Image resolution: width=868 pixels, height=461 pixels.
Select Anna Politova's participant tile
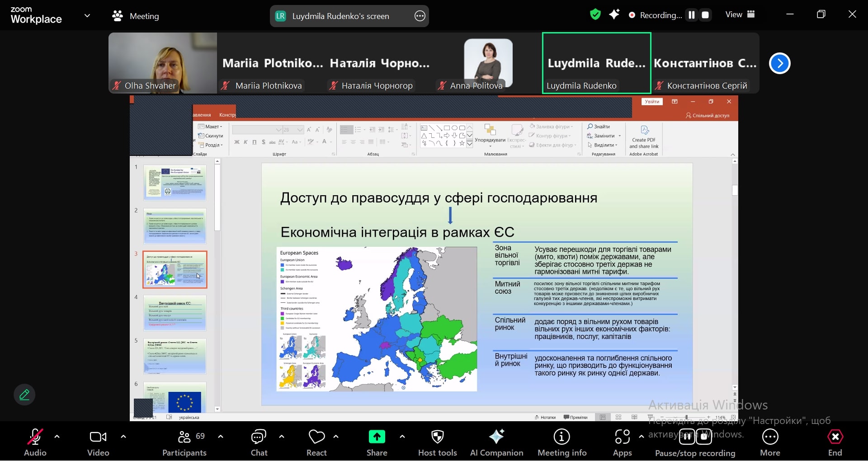(x=488, y=63)
